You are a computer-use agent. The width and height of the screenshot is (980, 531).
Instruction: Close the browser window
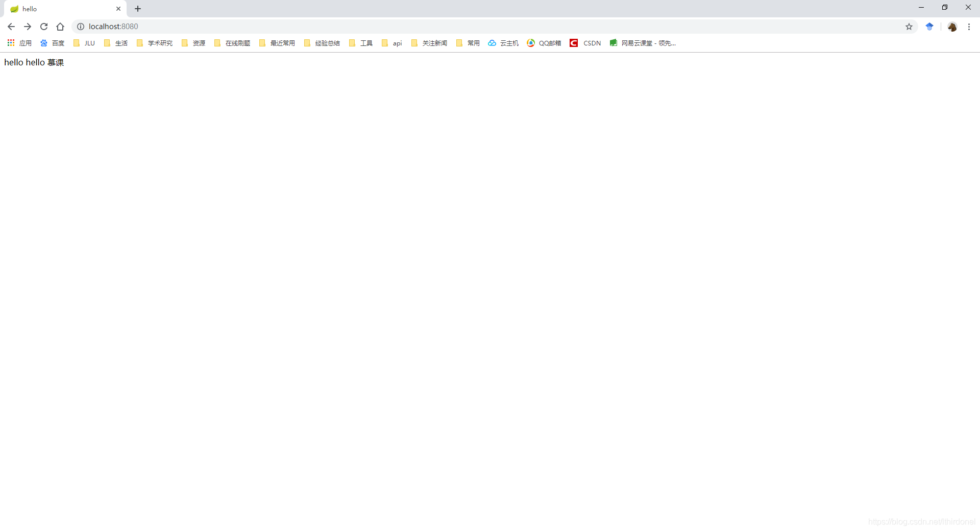(968, 7)
